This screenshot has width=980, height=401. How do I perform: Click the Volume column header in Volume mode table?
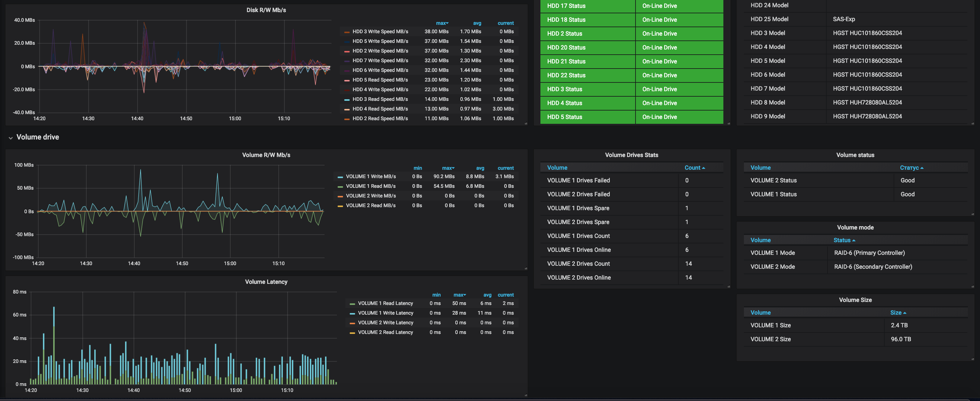tap(760, 240)
